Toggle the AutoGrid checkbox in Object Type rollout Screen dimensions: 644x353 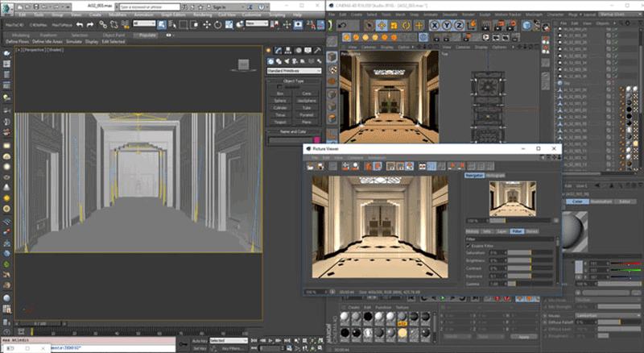[280, 87]
